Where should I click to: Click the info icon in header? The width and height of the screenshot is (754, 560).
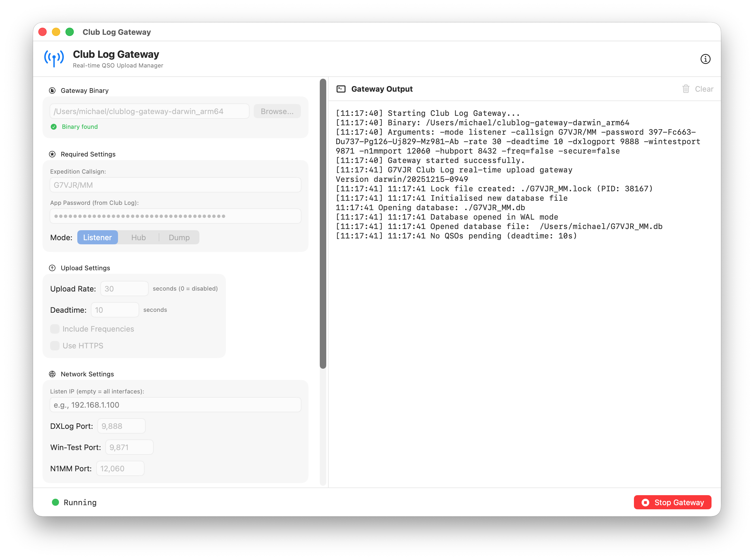point(705,59)
